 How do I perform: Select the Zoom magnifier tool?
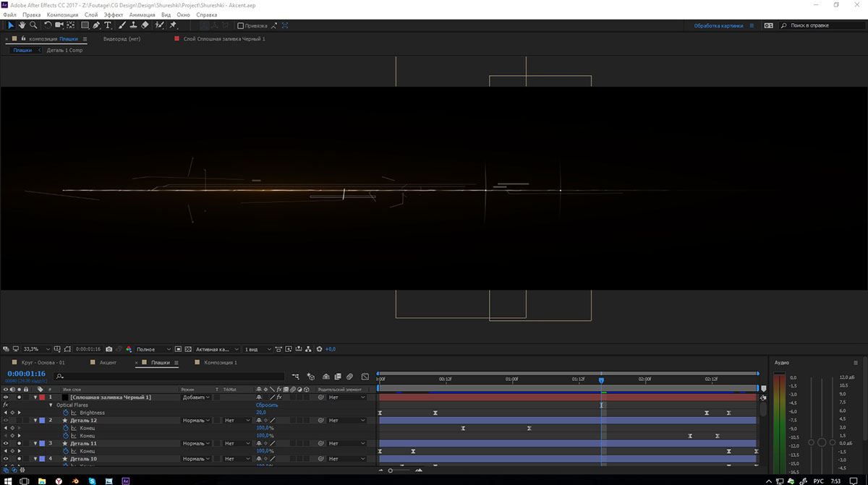coord(33,25)
